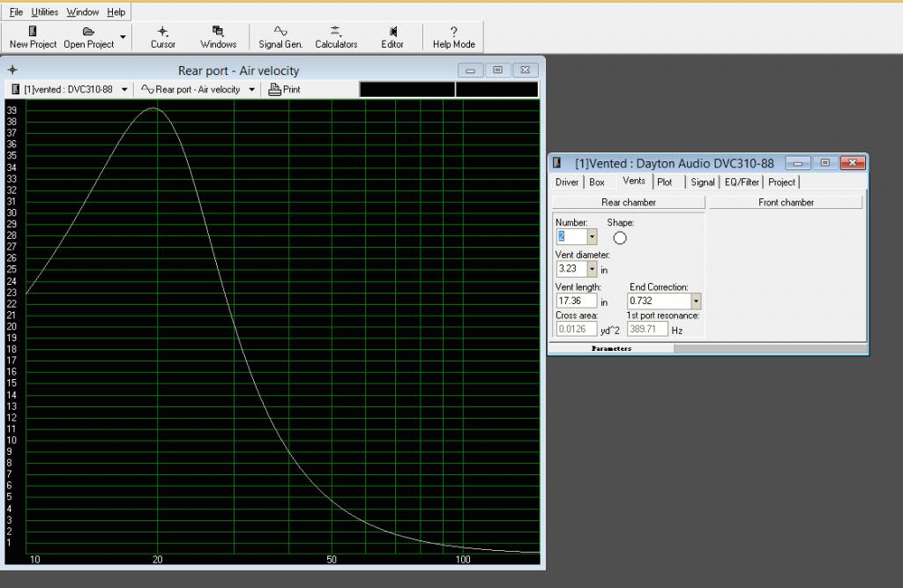
Task: Click the Rear chamber header button
Action: (x=628, y=202)
